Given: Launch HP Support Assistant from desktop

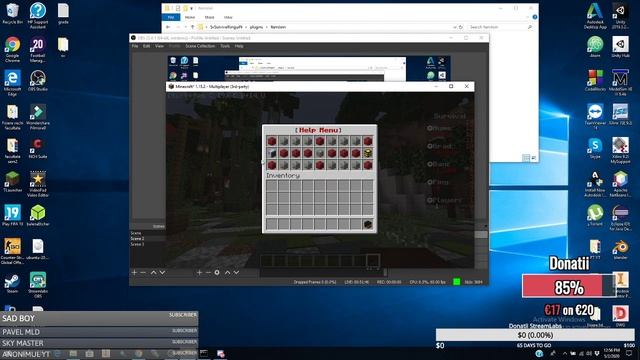Looking at the screenshot, I should [38, 15].
